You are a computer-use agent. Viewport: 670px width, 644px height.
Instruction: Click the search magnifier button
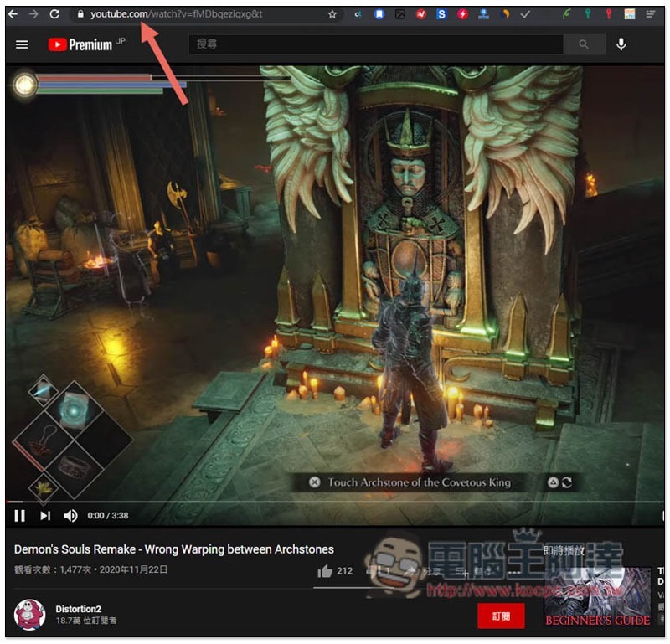point(584,44)
